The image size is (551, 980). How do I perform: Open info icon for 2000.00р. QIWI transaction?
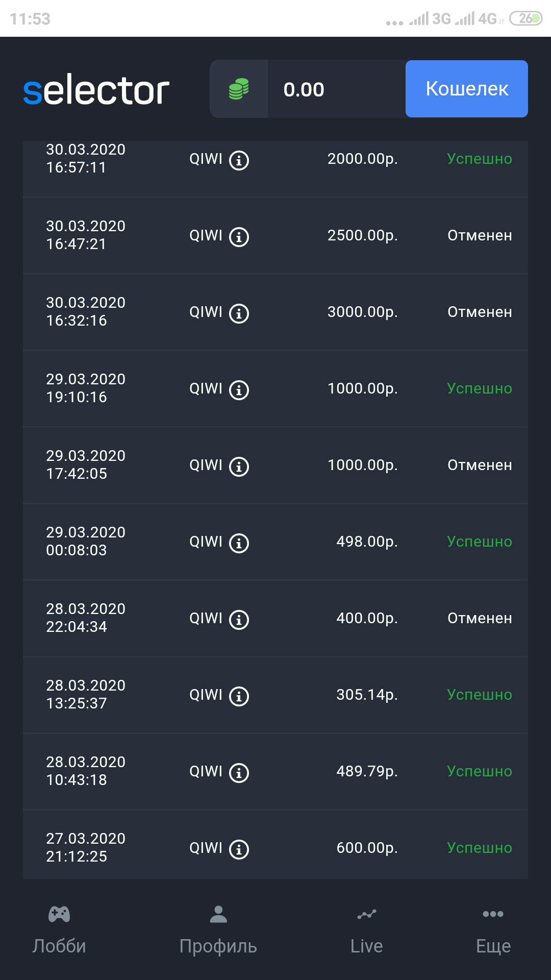239,160
